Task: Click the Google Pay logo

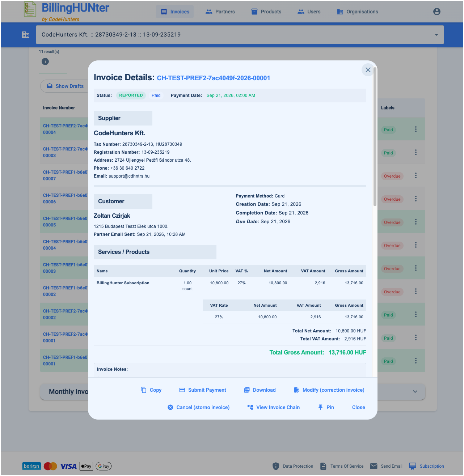Action: click(104, 466)
